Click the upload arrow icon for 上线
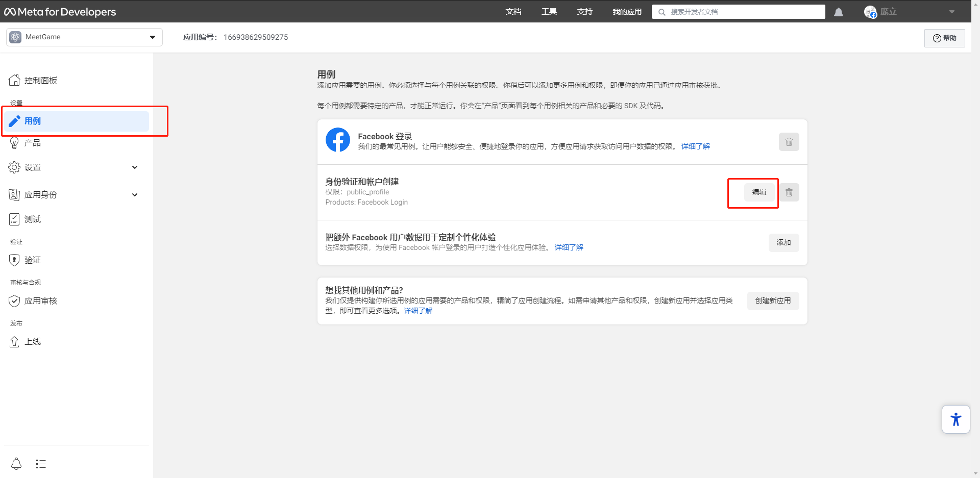 click(x=14, y=342)
